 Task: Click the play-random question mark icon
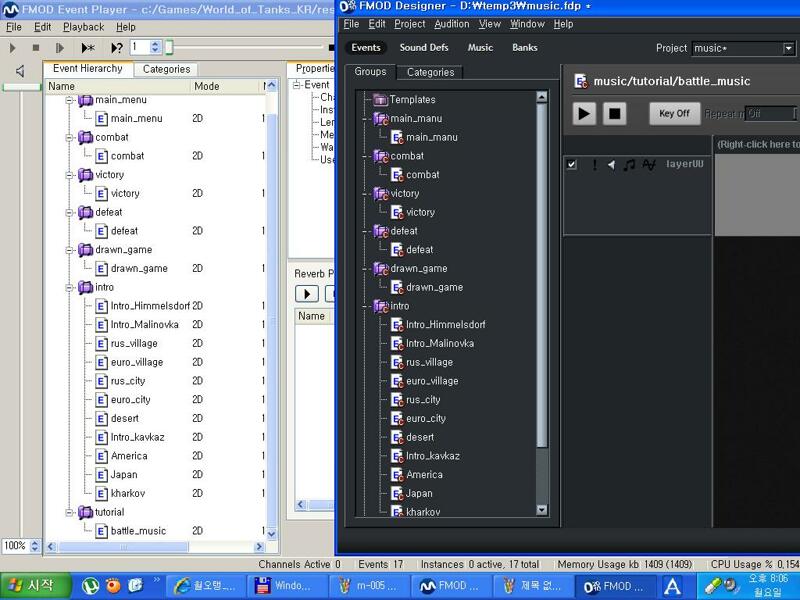coord(117,48)
